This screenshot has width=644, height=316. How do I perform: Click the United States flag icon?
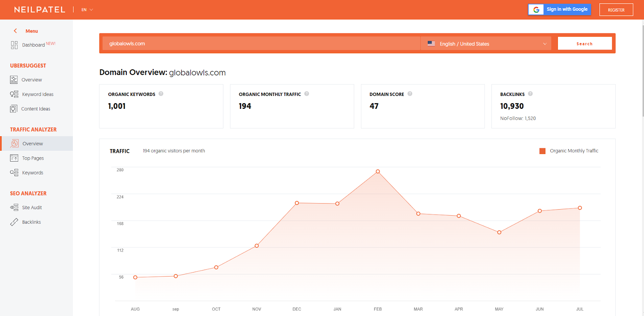click(431, 44)
